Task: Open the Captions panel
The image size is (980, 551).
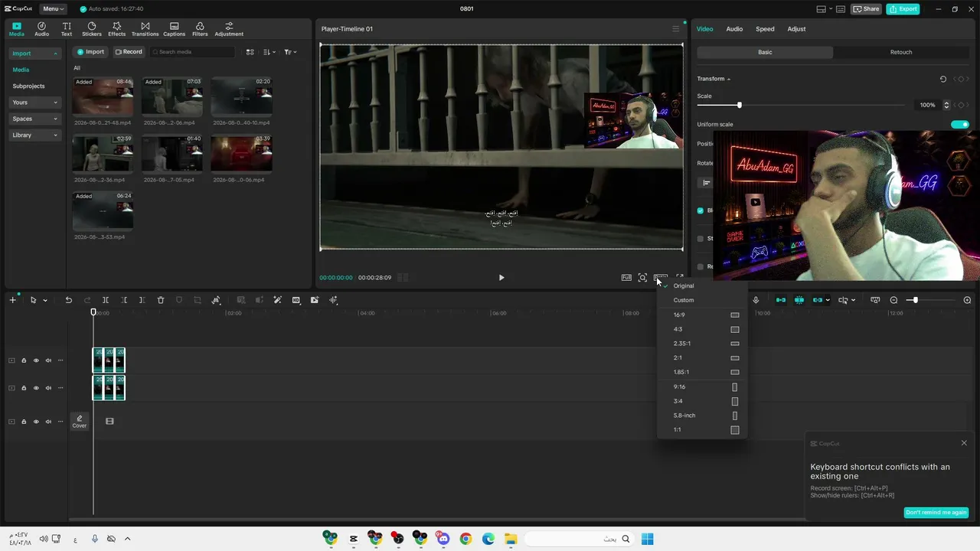Action: [174, 29]
